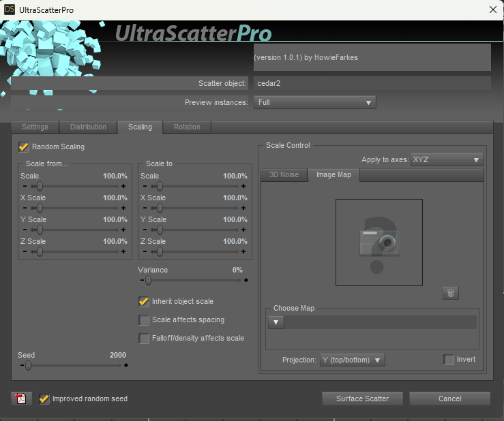This screenshot has height=421, width=504.
Task: Click minus for Scale from X Scale
Action: (25, 208)
